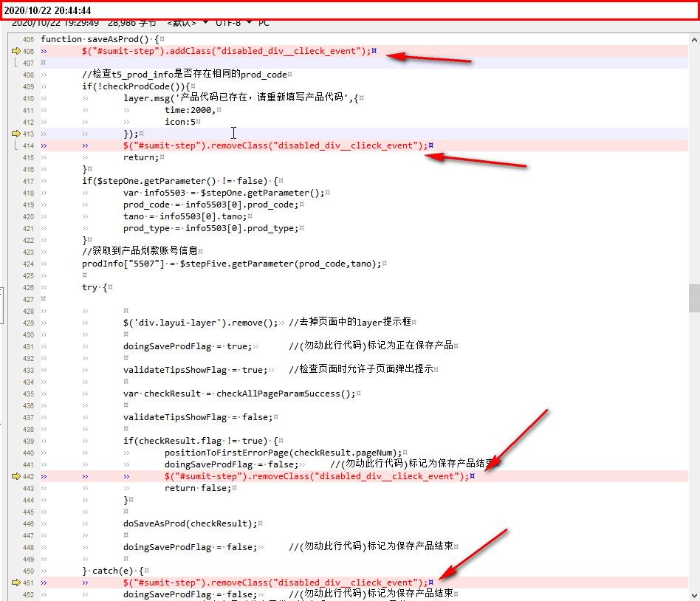Click line number 427 in gutter

pyautogui.click(x=28, y=299)
